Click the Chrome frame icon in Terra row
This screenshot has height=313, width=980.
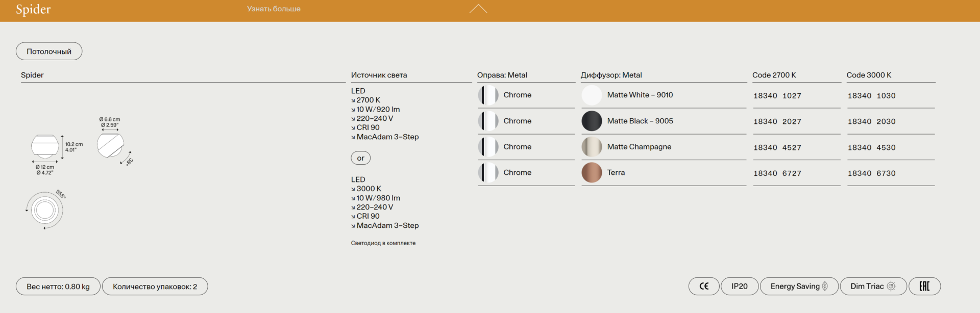click(488, 173)
